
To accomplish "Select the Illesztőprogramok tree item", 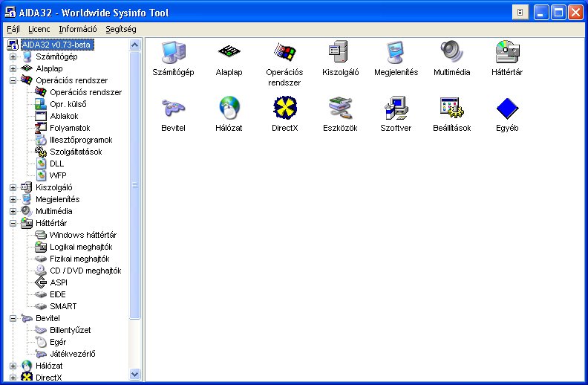I will tap(81, 140).
